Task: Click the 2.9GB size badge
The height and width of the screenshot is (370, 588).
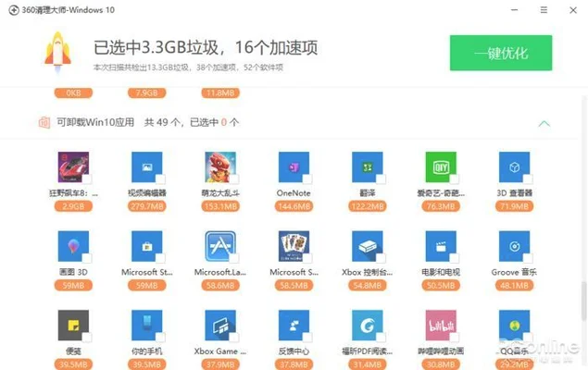Action: click(73, 206)
